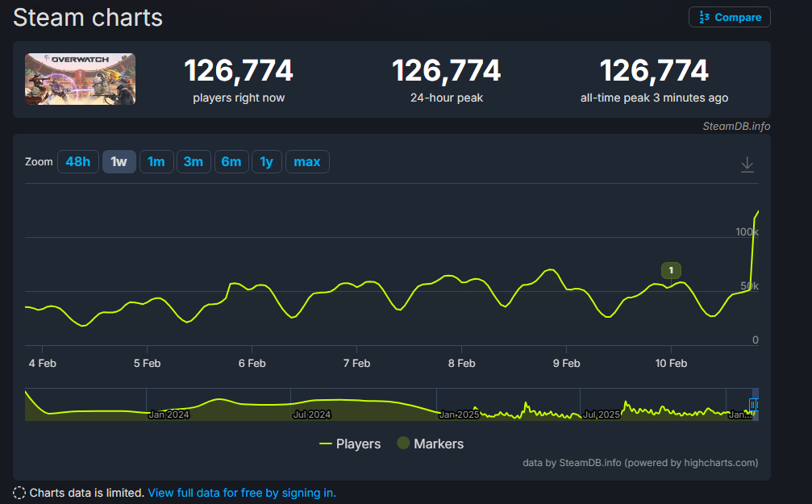Toggle the Players legend series
This screenshot has width=812, height=504.
(350, 444)
